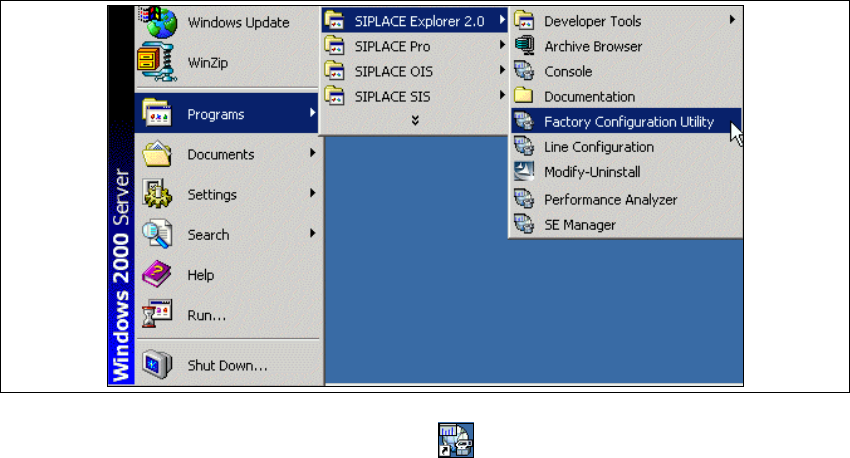850x458 pixels.
Task: Open the Search menu entry
Action: pos(227,234)
